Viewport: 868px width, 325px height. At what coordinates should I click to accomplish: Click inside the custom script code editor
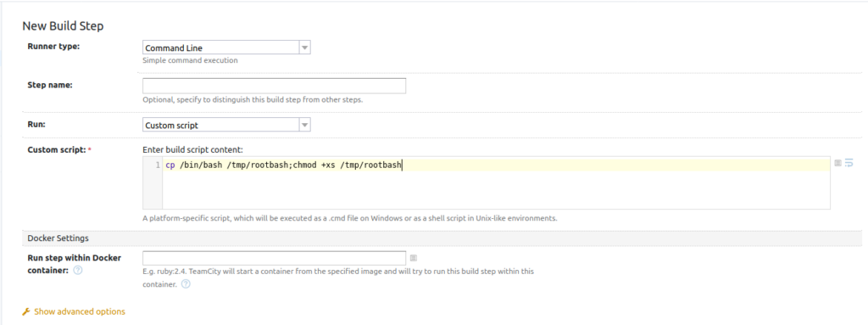(496, 182)
